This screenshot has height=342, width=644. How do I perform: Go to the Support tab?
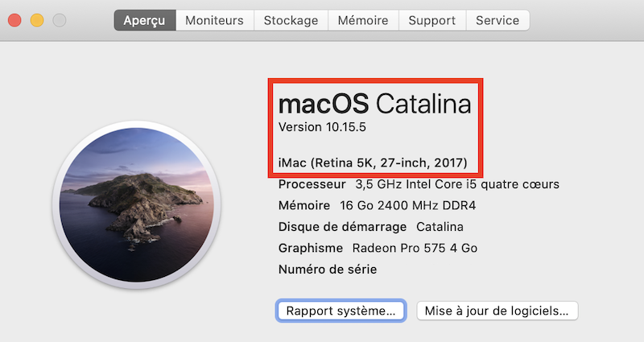tap(431, 20)
